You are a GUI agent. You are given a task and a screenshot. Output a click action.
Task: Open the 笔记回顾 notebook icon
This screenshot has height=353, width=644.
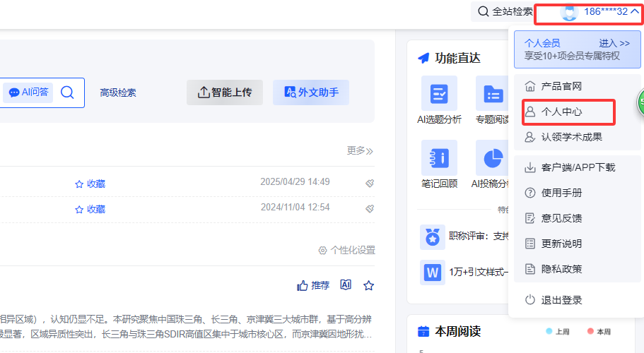tap(439, 157)
